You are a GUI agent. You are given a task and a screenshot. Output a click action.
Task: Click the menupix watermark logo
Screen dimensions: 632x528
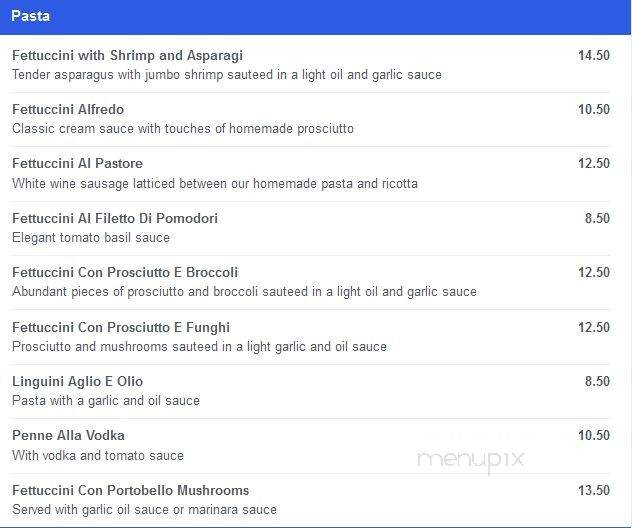click(470, 460)
